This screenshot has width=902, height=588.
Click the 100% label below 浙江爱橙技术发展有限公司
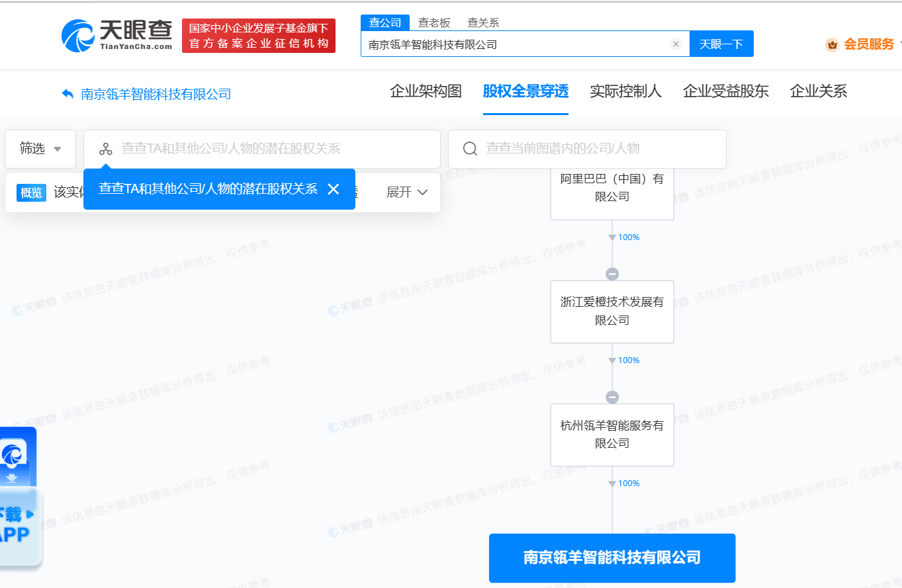click(x=629, y=360)
